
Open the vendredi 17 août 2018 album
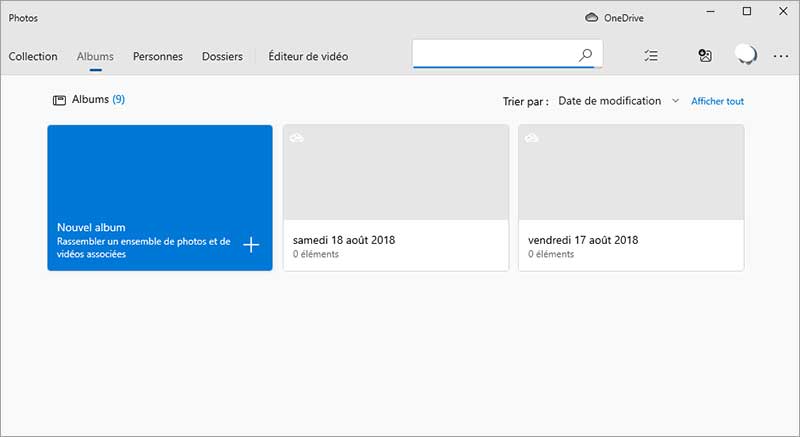(x=631, y=197)
